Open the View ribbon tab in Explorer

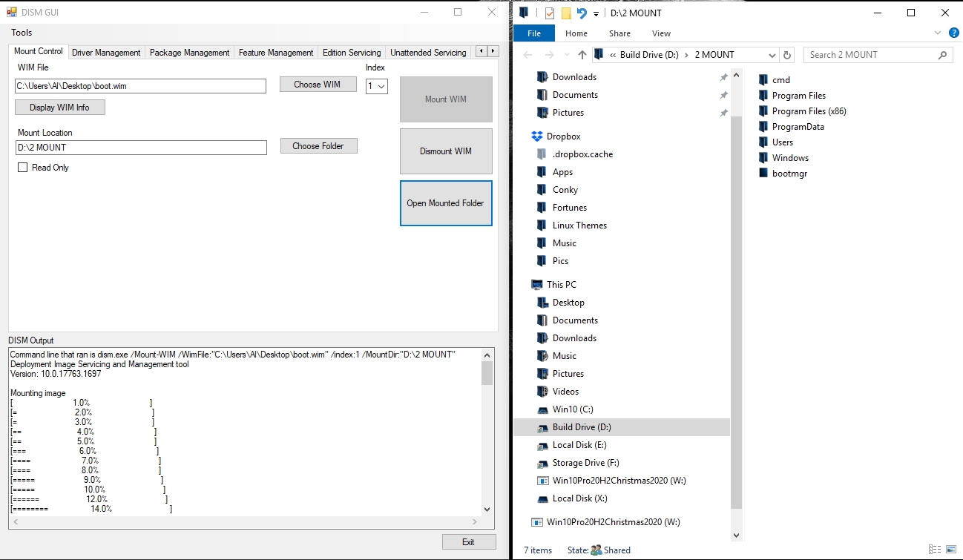(x=661, y=33)
